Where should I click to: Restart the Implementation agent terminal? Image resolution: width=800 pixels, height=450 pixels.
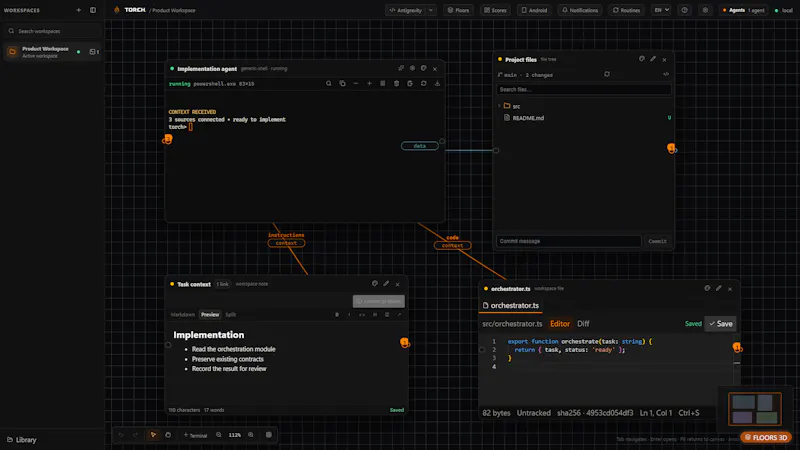423,84
